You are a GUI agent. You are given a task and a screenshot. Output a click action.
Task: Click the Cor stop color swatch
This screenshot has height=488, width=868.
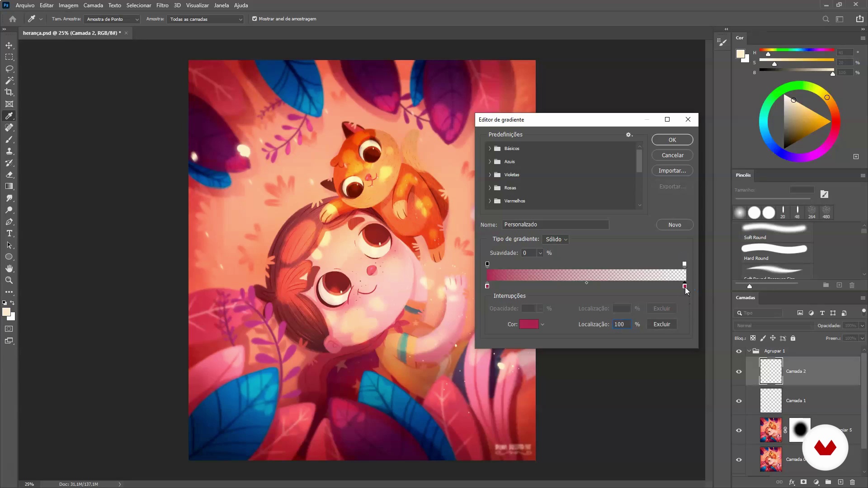click(529, 324)
